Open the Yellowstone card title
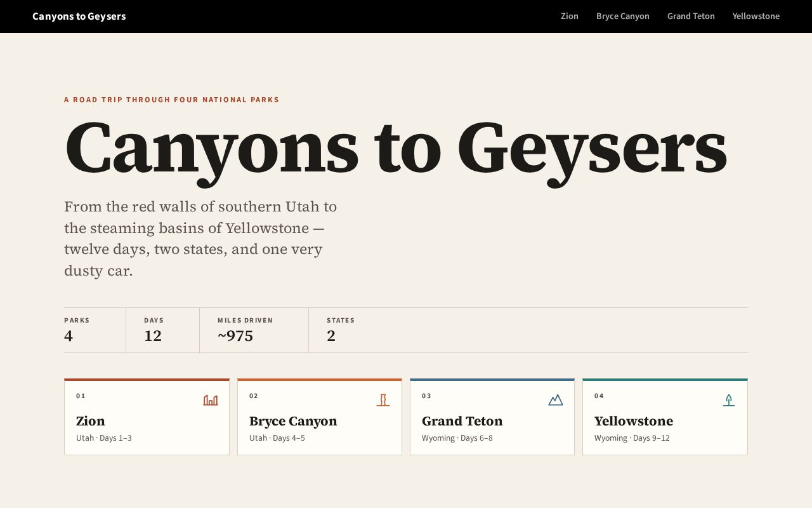The height and width of the screenshot is (508, 812). click(634, 421)
